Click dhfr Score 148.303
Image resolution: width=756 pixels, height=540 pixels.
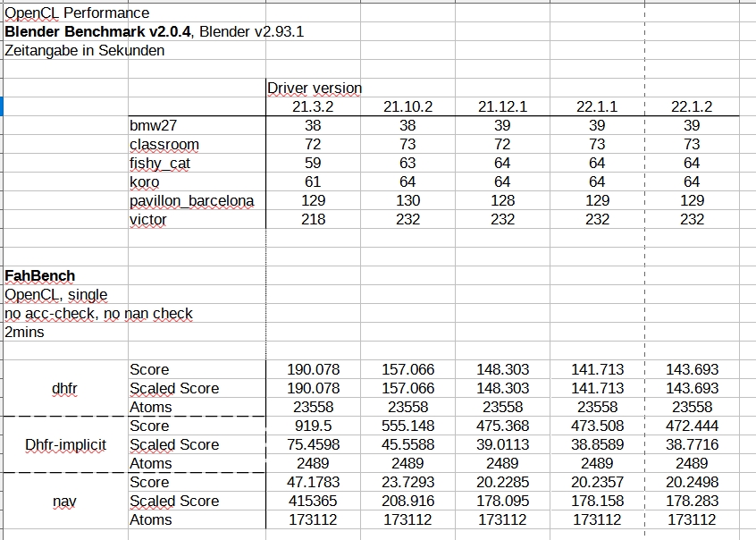click(502, 369)
